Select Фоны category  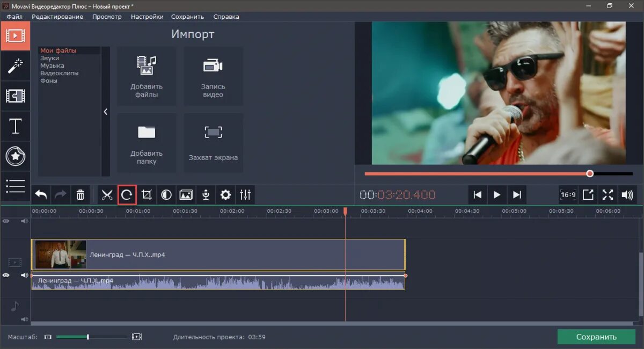(x=49, y=81)
